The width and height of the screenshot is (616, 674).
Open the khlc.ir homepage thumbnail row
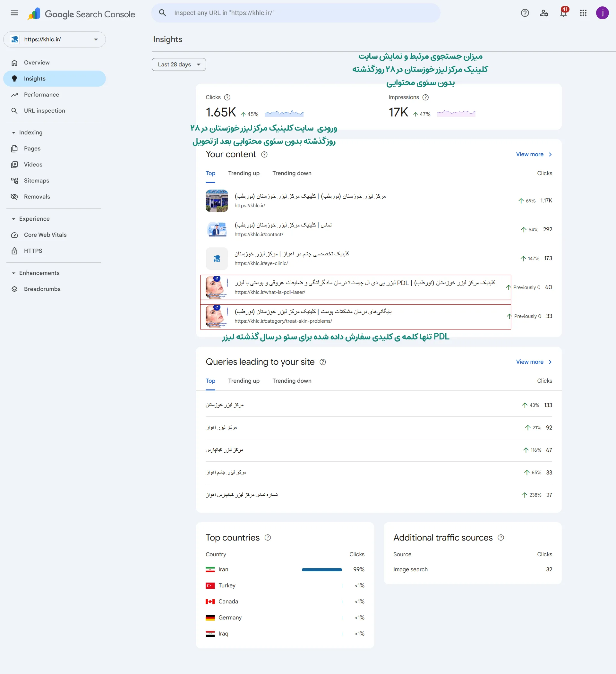click(x=379, y=200)
